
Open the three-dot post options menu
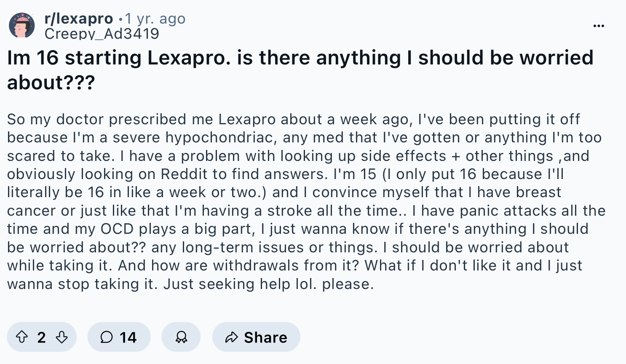[x=599, y=26]
